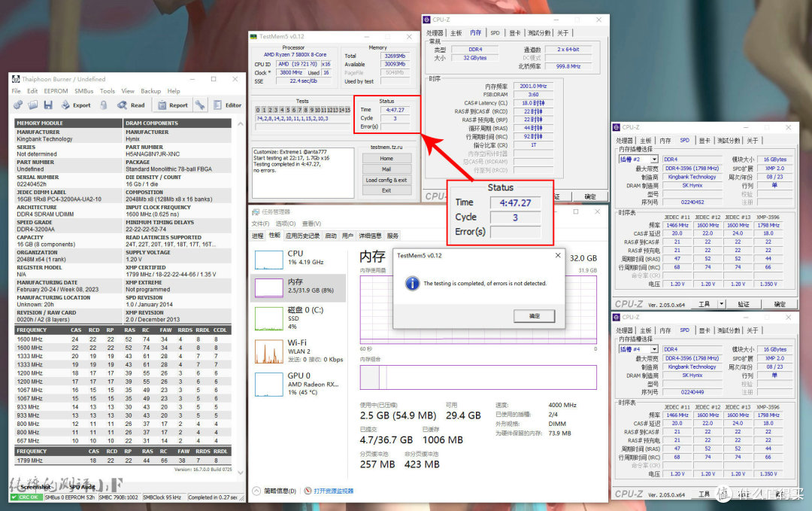
Task: Click the Mail button in TestMem5
Action: click(x=386, y=169)
